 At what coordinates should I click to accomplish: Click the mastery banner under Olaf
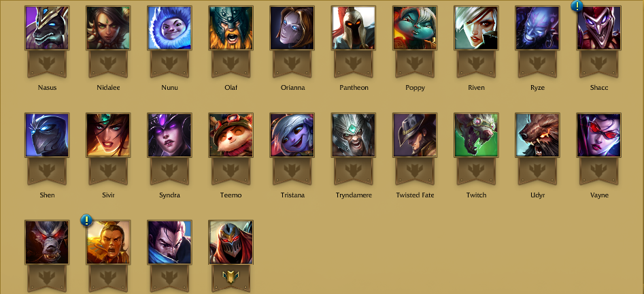pyautogui.click(x=231, y=64)
